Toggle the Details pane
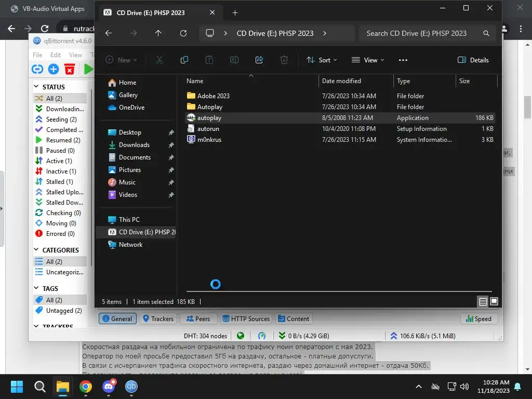 (473, 60)
